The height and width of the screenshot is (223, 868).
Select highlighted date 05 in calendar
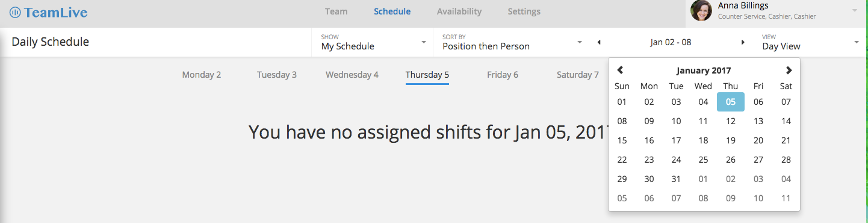(731, 102)
